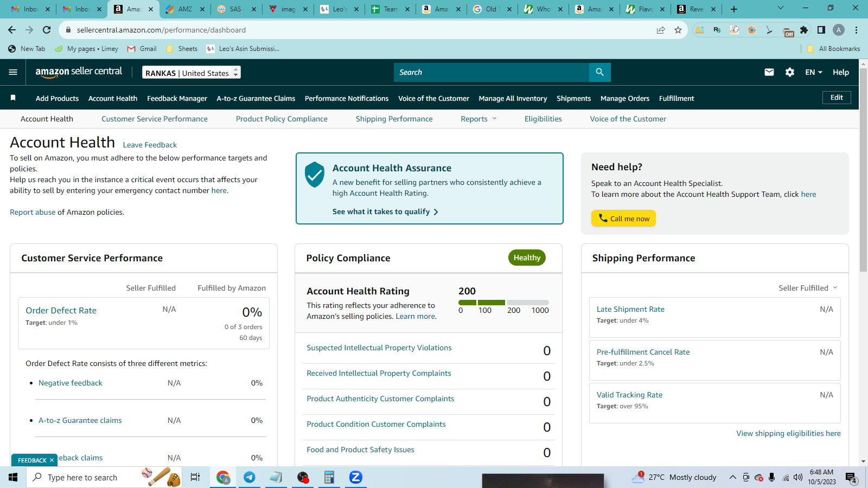The image size is (868, 488).
Task: Expand the Seller Fulfilled dropdown in Shipping Performance
Action: coord(808,288)
